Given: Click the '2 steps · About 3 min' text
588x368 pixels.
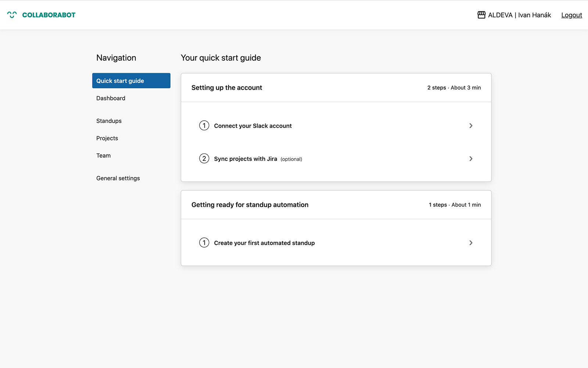Looking at the screenshot, I should tap(454, 88).
